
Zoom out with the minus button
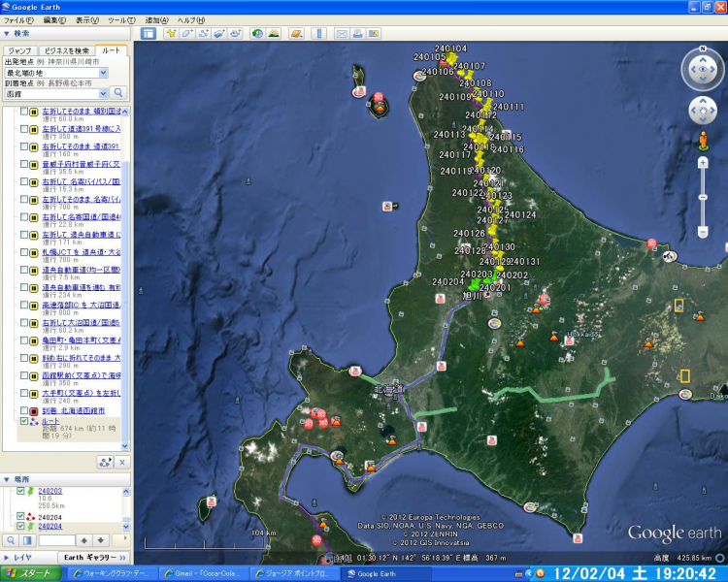point(703,232)
